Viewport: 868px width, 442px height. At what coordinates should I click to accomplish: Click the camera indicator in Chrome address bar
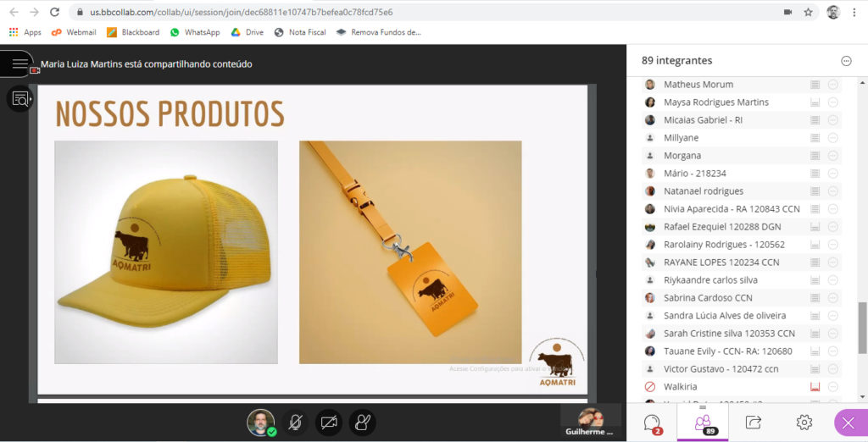click(787, 13)
